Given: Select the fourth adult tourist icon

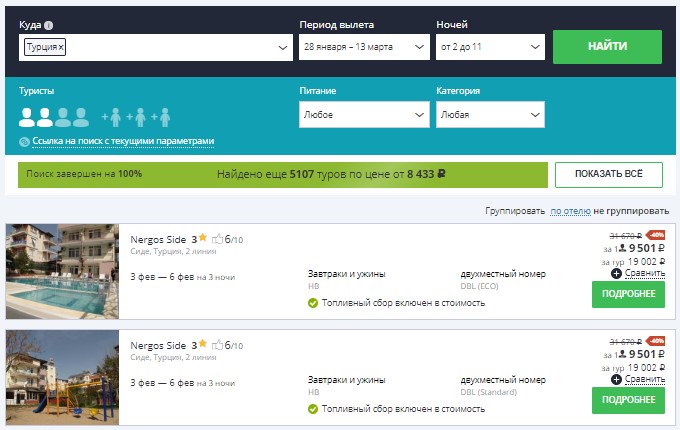Looking at the screenshot, I should point(81,115).
